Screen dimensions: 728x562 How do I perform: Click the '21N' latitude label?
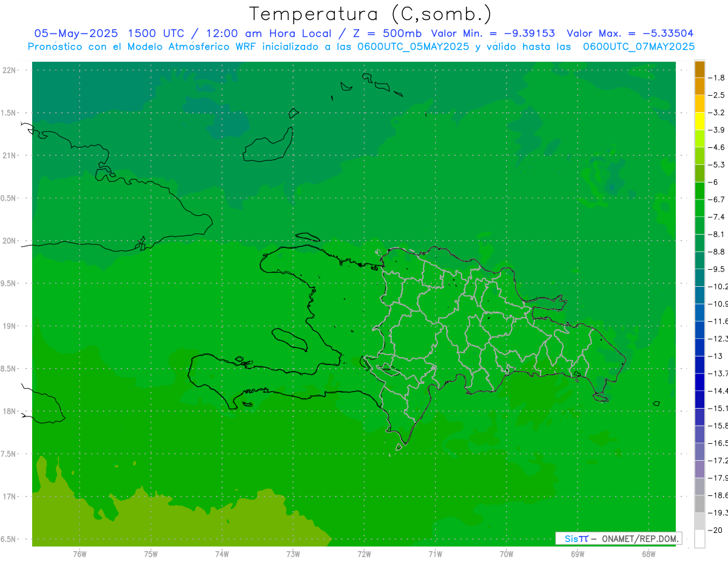click(9, 155)
